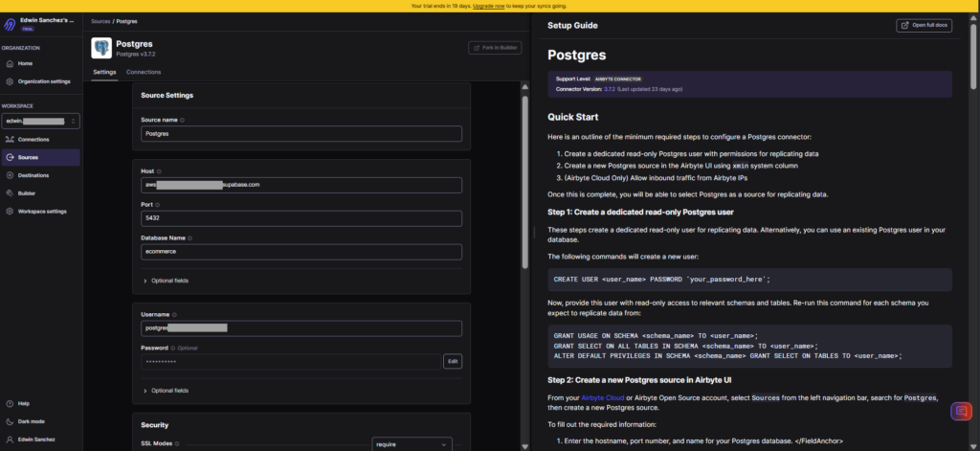Click the Upgrade now link
The width and height of the screenshot is (980, 451).
pyautogui.click(x=489, y=6)
